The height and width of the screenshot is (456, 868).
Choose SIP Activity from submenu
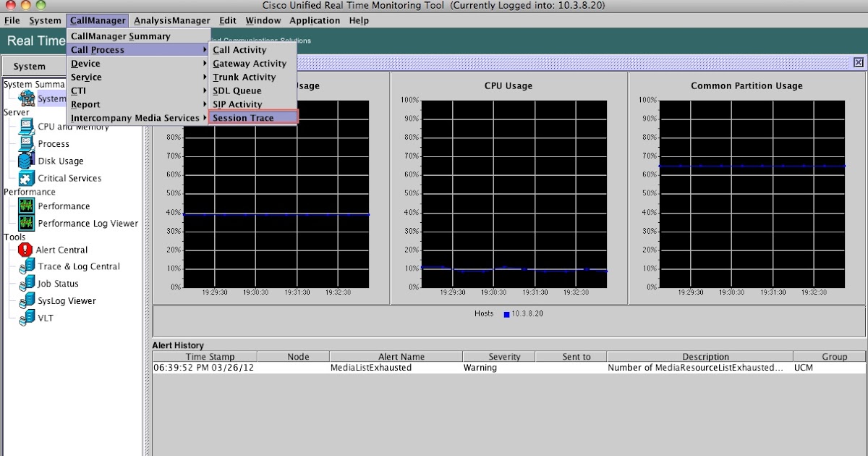pyautogui.click(x=252, y=105)
